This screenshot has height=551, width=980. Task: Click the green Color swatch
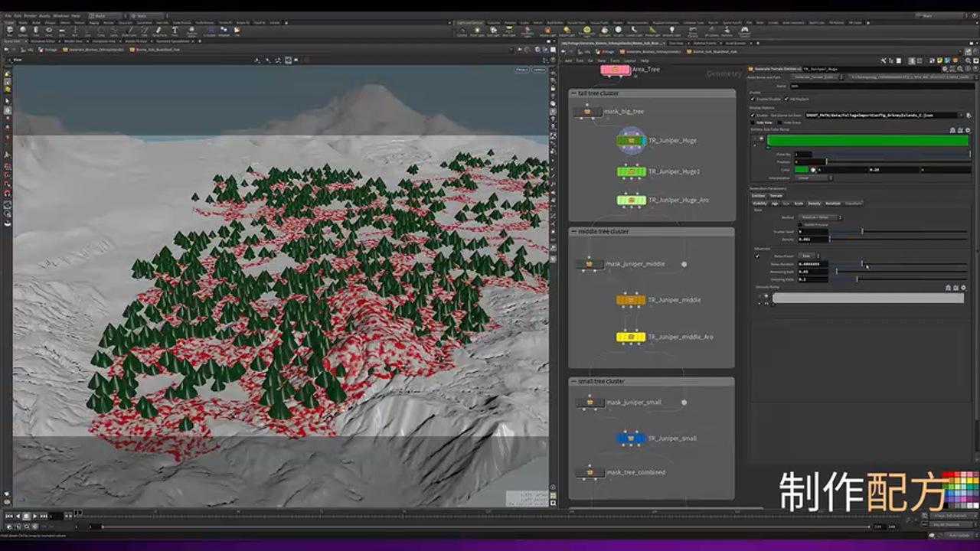801,169
